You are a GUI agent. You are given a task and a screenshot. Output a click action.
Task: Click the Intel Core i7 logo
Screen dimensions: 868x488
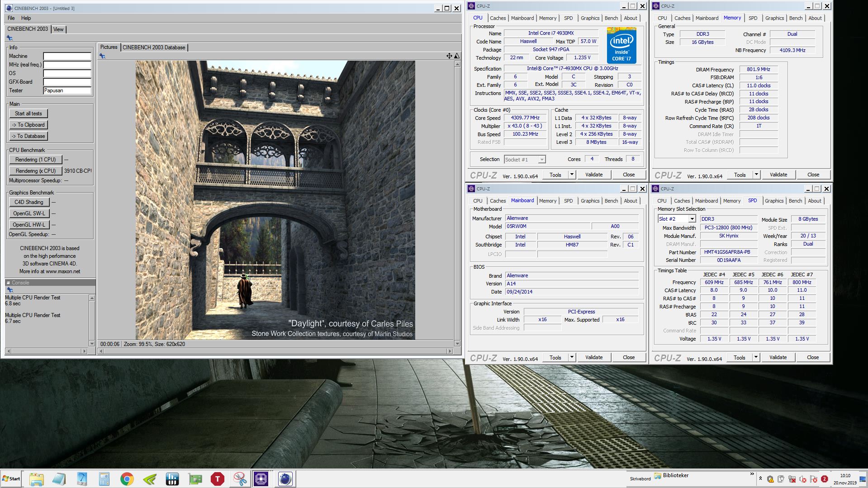(621, 46)
